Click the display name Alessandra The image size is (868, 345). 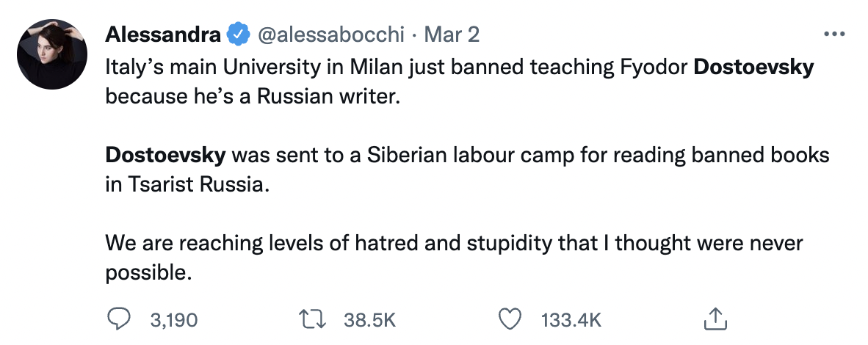pos(163,34)
